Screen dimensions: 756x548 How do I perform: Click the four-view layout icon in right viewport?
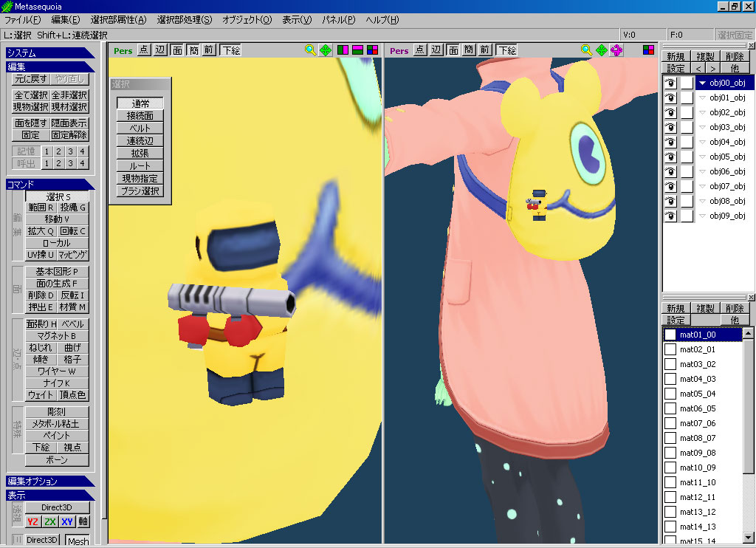click(648, 49)
